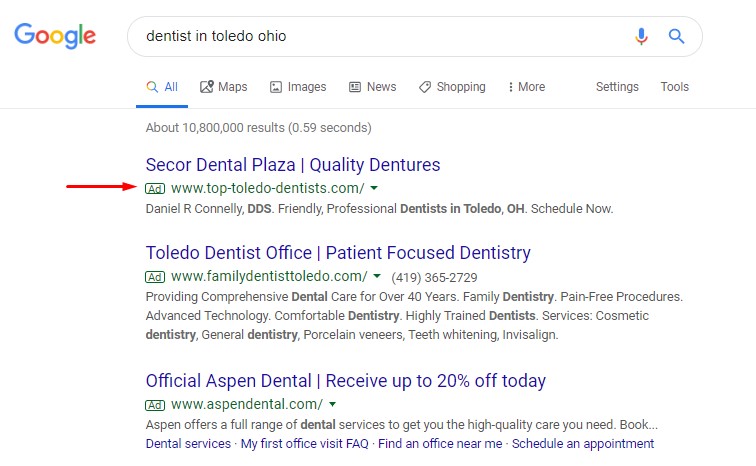Select the Shopping tab

click(452, 87)
